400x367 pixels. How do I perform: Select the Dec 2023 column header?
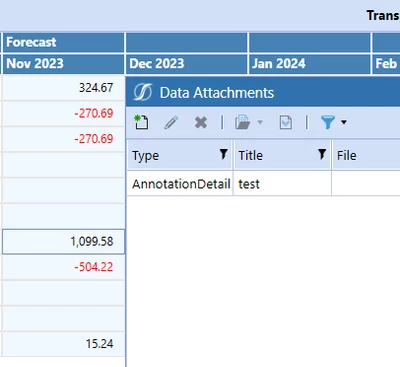coord(186,64)
